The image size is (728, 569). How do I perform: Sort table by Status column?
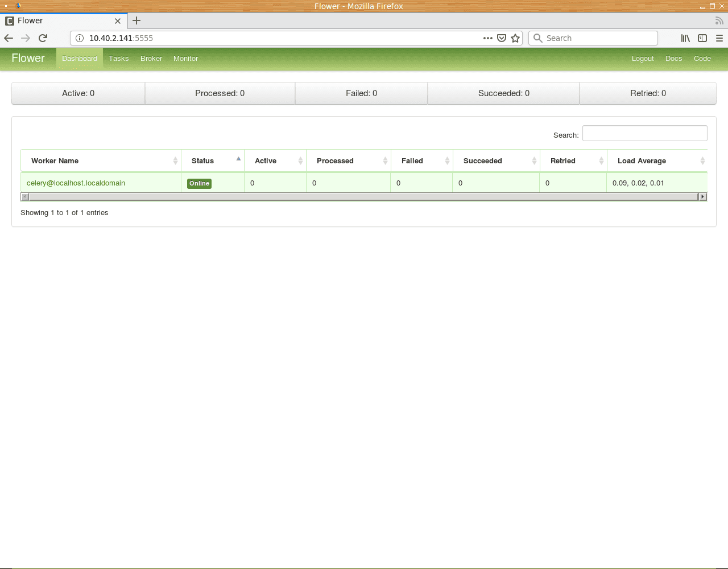(213, 161)
